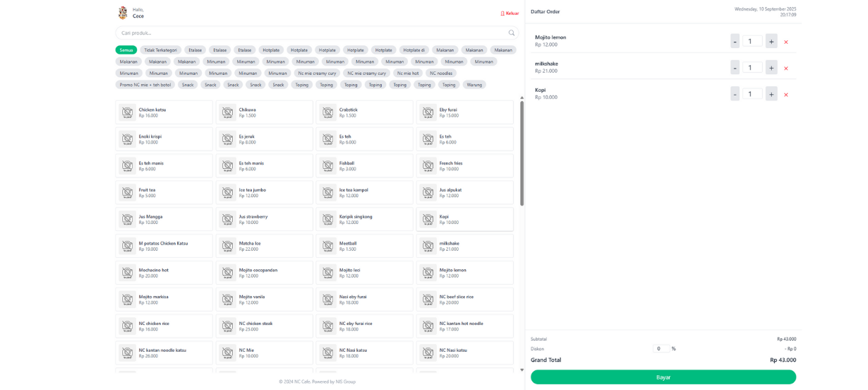
Task: Click the Matcha Ice no-image icon
Action: click(227, 246)
